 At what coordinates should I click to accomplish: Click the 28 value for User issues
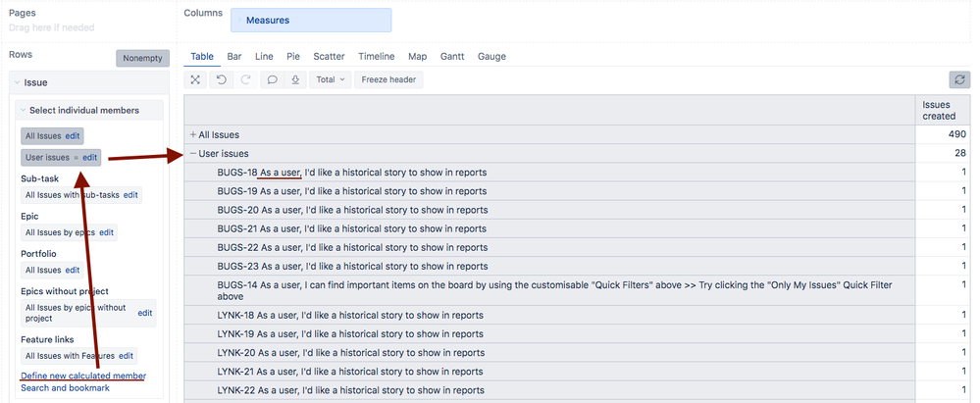(x=960, y=153)
